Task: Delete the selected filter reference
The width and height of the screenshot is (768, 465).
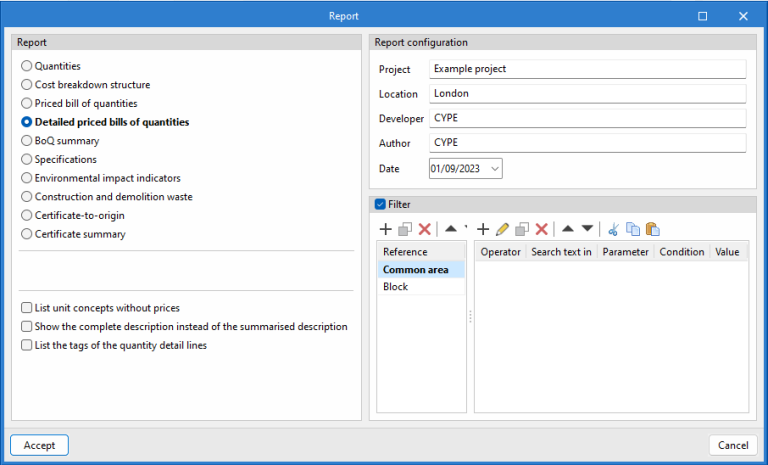Action: [425, 229]
